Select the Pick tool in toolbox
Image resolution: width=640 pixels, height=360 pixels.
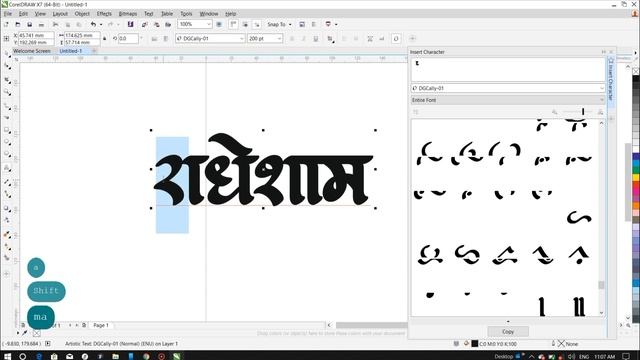(7, 54)
